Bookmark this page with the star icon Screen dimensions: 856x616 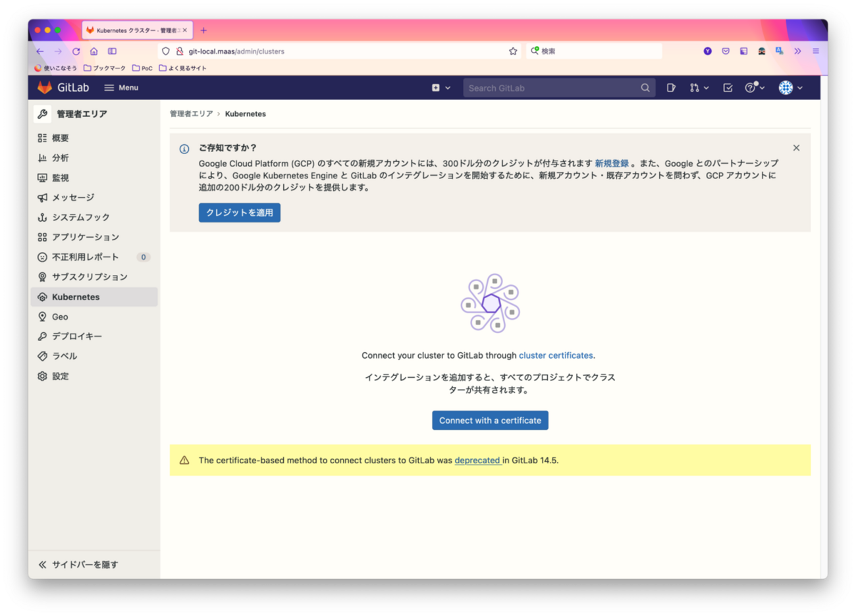click(x=513, y=51)
